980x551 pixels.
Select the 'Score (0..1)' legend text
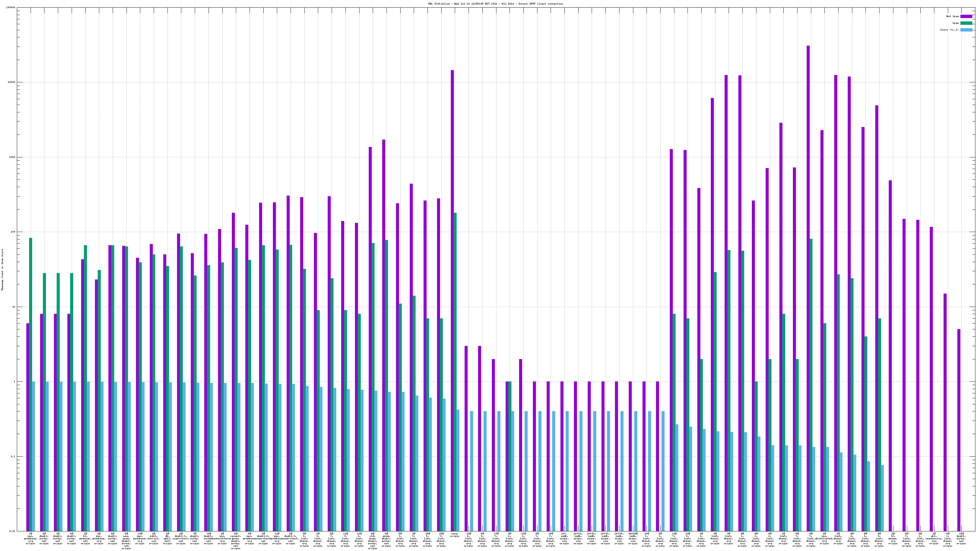click(949, 30)
